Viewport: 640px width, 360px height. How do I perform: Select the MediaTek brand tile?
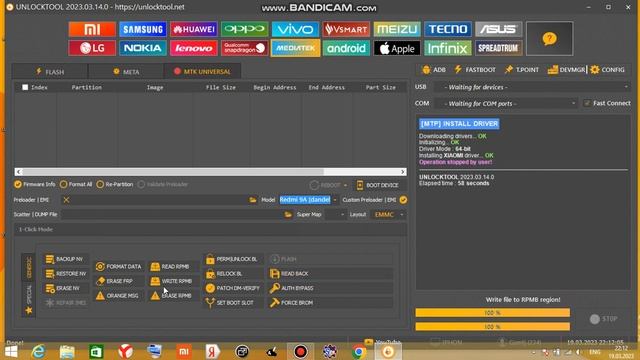pyautogui.click(x=295, y=48)
